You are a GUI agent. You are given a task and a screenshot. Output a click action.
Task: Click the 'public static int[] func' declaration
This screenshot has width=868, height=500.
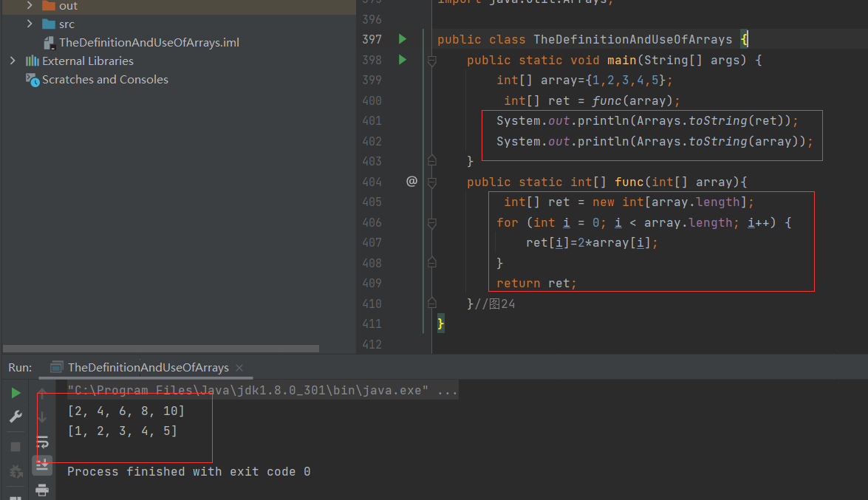point(606,182)
